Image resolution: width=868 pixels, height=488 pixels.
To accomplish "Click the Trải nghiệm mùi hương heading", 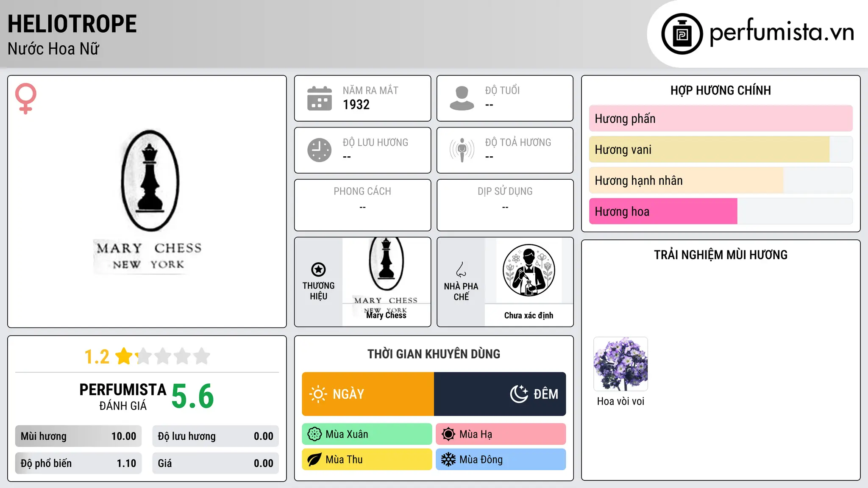I will point(721,255).
